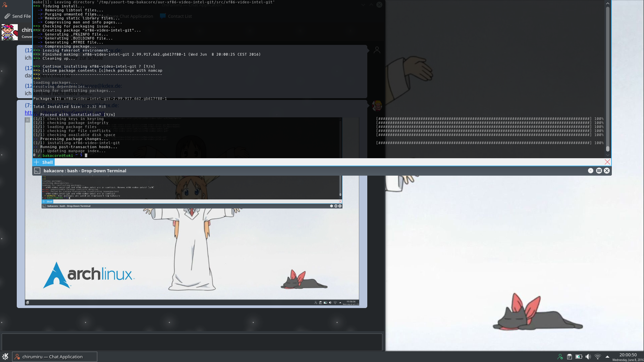Click the terminal scrollbar down arrow
The width and height of the screenshot is (644, 362).
tap(607, 155)
